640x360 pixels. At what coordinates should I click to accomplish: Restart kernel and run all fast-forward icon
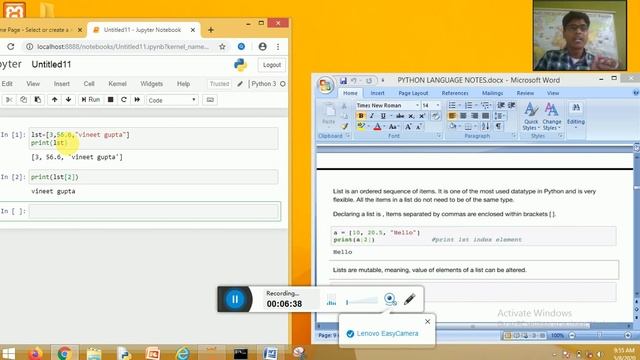point(137,100)
